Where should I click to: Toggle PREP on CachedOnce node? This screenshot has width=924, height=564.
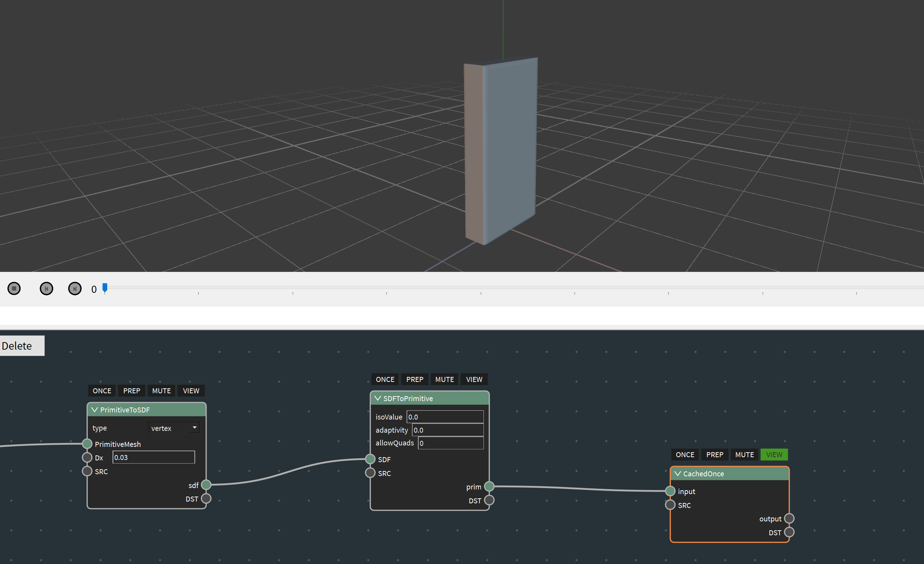coord(715,454)
